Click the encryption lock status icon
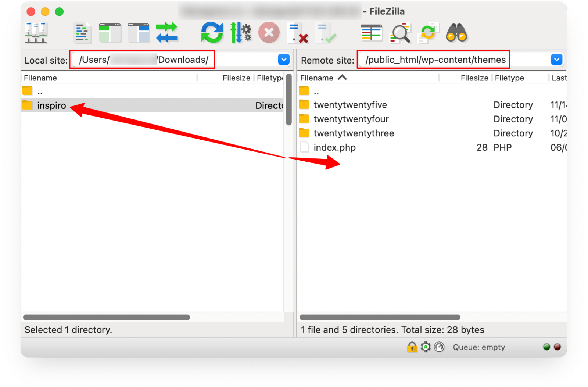The image size is (588, 387). [412, 347]
